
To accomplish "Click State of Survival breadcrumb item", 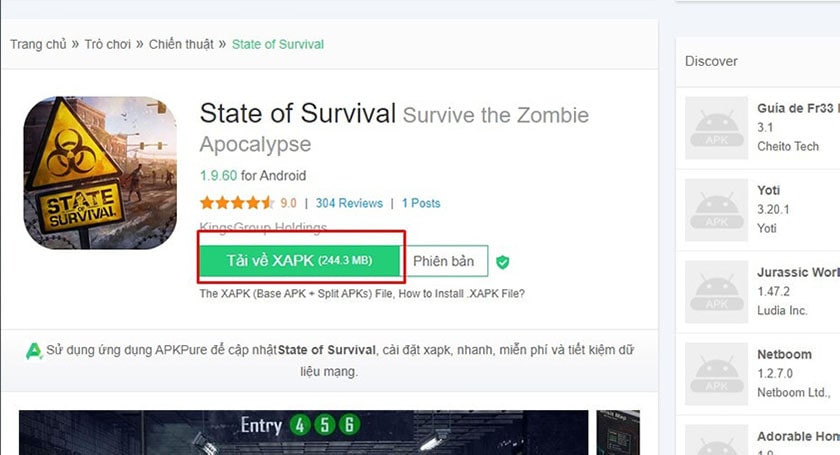I will pyautogui.click(x=278, y=44).
